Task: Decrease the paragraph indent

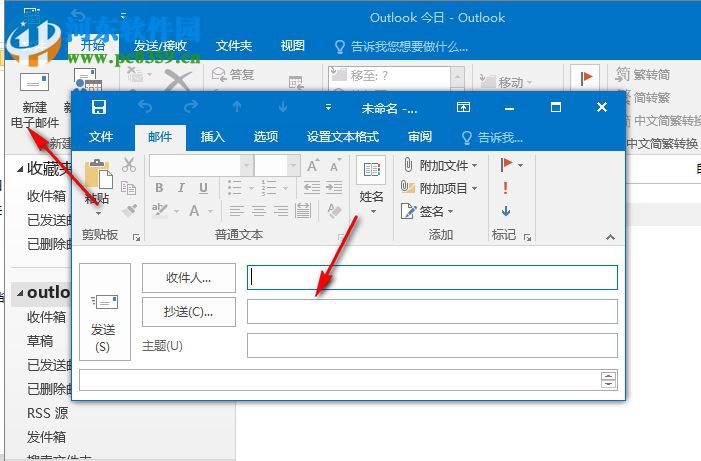Action: coord(312,188)
